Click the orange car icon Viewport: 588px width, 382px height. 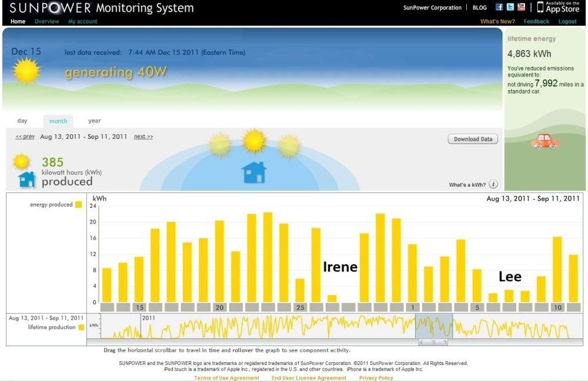pos(544,141)
